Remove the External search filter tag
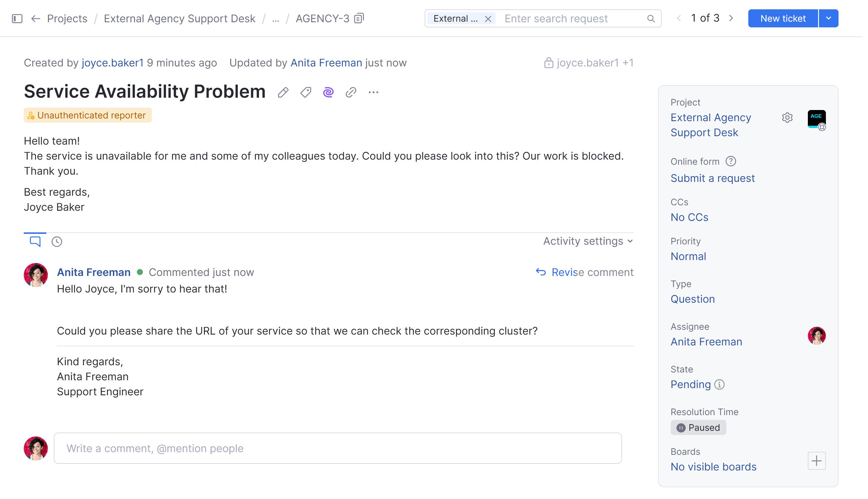 (488, 19)
